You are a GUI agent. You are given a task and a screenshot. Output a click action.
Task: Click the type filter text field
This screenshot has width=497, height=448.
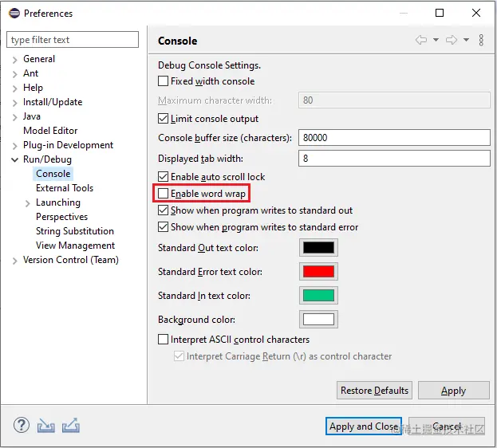(73, 40)
